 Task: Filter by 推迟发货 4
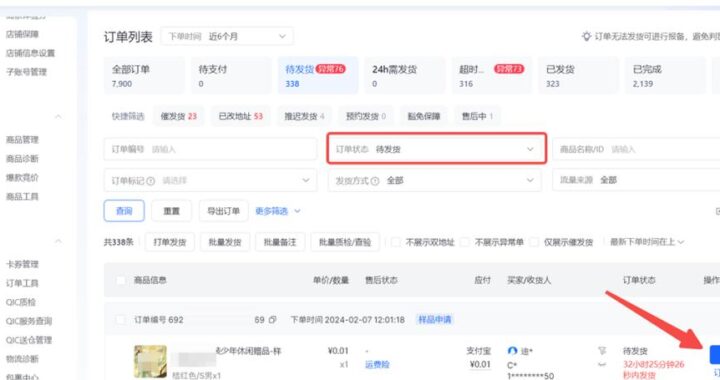coord(304,117)
